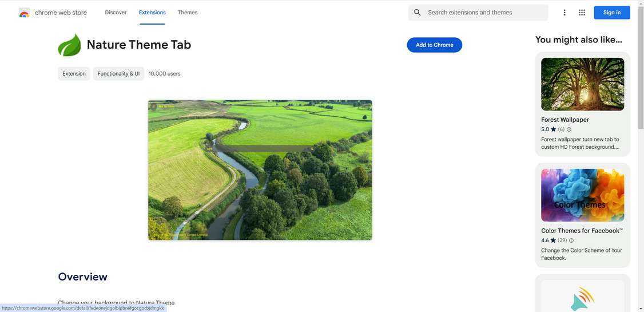Click the Chrome Web Store rainbow logo
The width and height of the screenshot is (644, 312).
pos(24,13)
